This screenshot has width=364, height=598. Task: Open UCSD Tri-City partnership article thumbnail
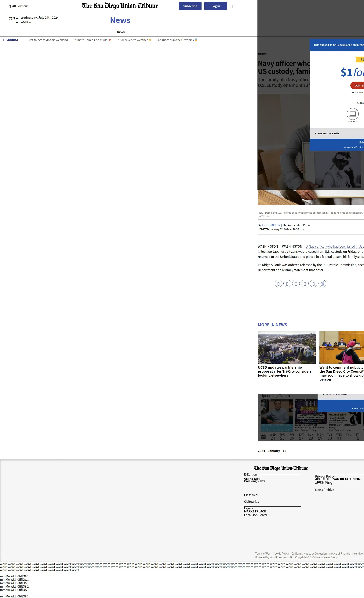tap(286, 347)
